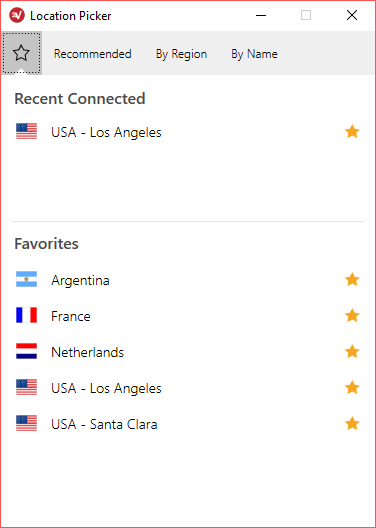
Task: Click the USA flag beside Santa Clara
Action: click(26, 423)
